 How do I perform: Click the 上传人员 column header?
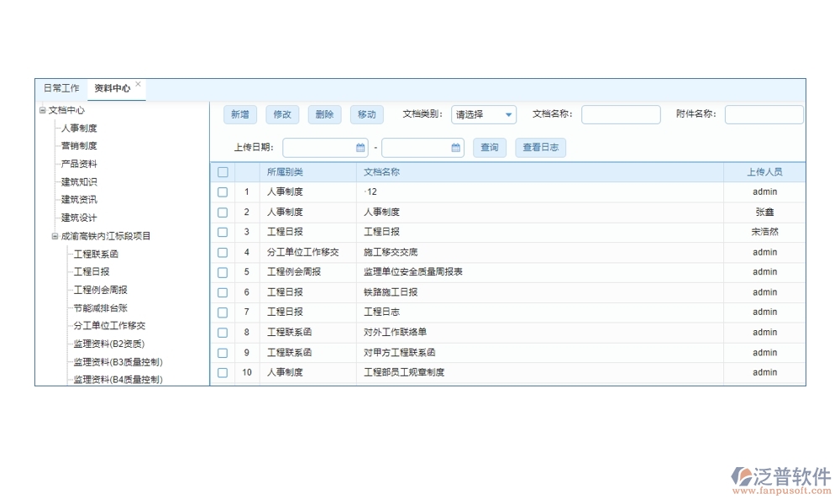pyautogui.click(x=764, y=171)
